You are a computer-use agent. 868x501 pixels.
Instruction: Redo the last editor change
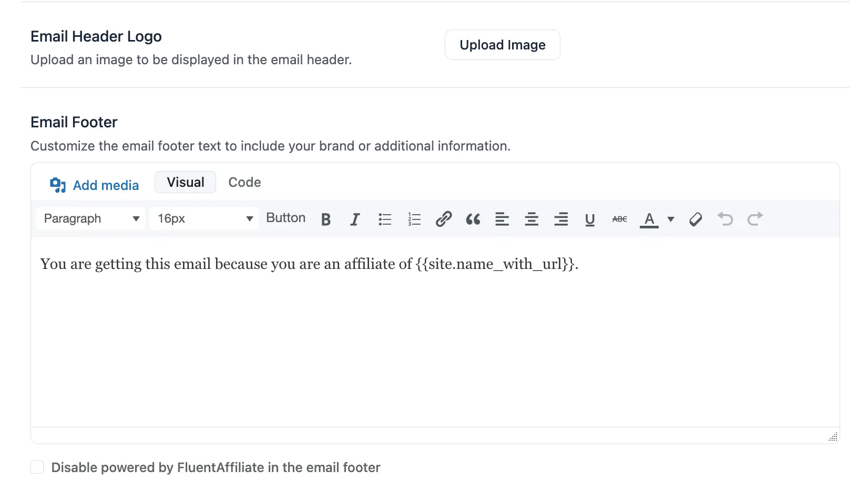click(x=755, y=219)
